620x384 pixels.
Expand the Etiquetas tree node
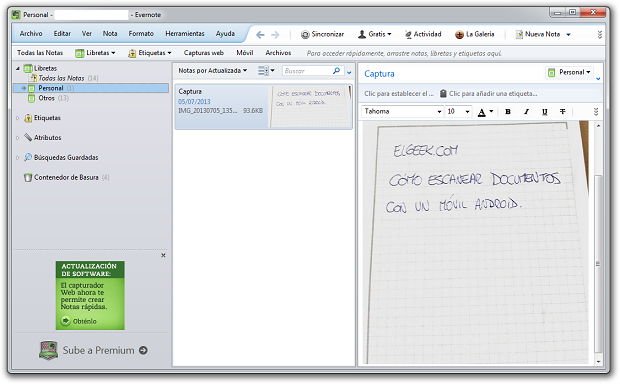click(x=18, y=118)
